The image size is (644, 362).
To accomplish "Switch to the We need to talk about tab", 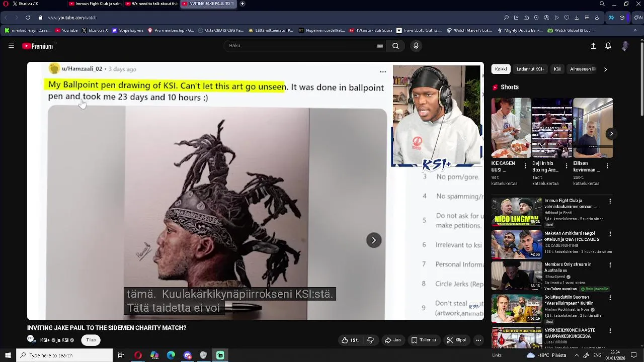I will [x=151, y=4].
